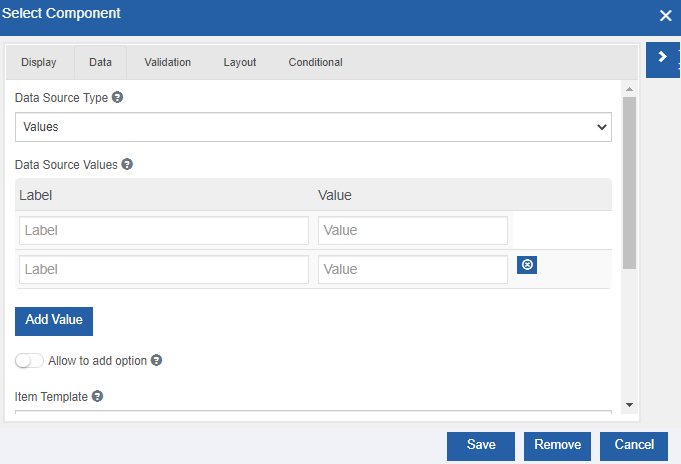Toggle the Allow to add option switch
The height and width of the screenshot is (464, 681).
(x=29, y=361)
